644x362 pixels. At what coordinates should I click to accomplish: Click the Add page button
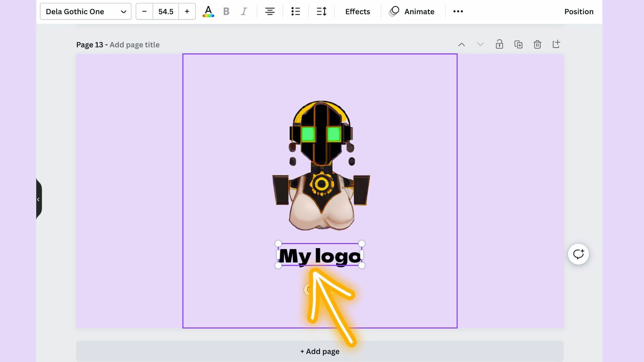click(x=320, y=351)
